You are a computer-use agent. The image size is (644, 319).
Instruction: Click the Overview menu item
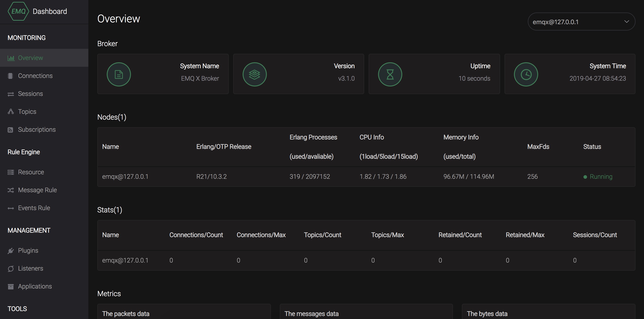(x=30, y=58)
